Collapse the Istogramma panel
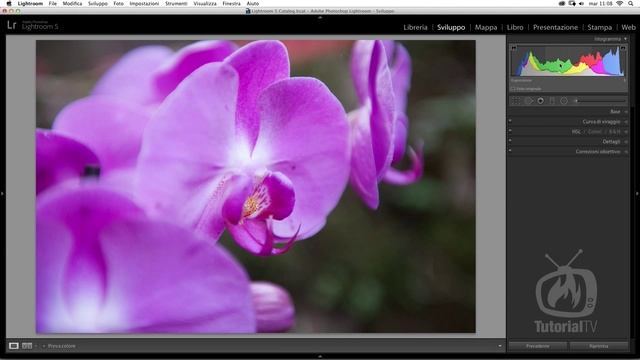The image size is (640, 360). 625,39
